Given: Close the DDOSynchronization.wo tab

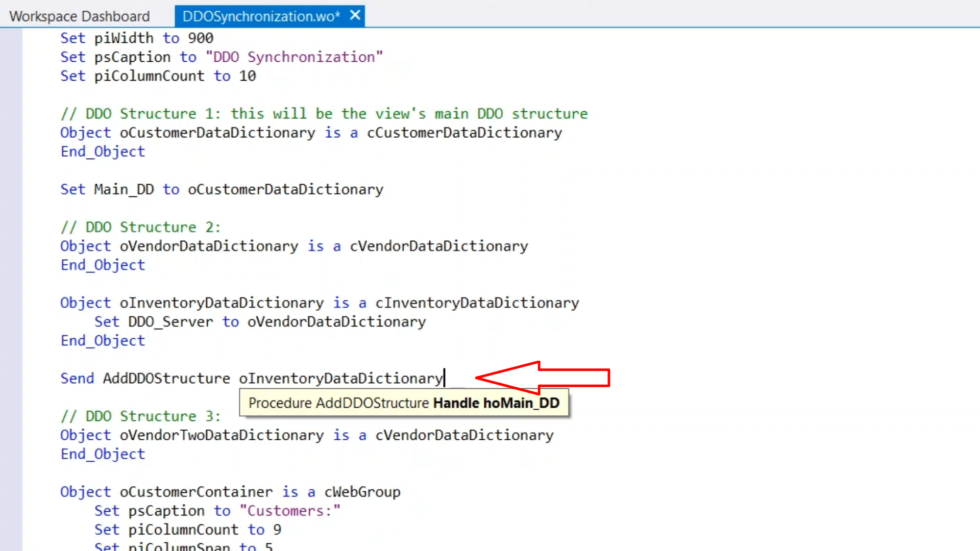Looking at the screenshot, I should (355, 15).
